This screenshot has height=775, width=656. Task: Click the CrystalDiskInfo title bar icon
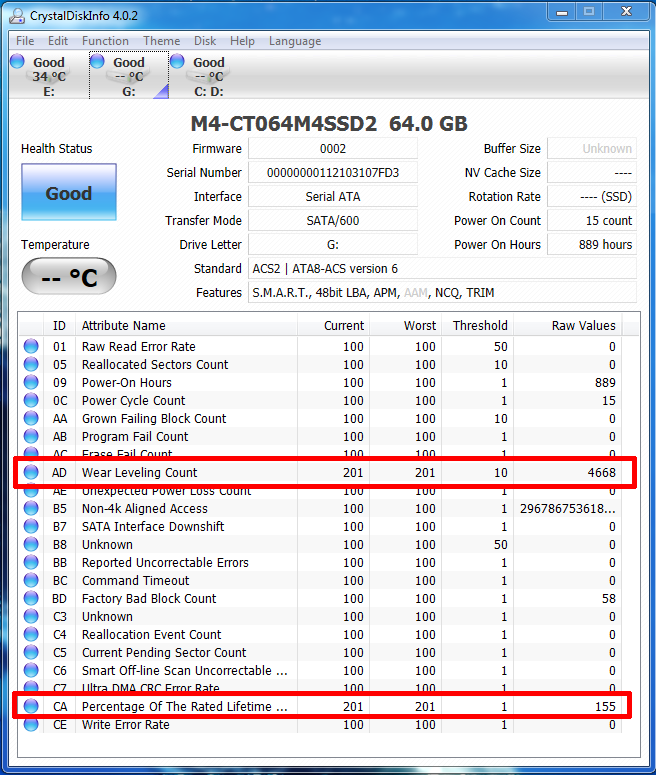(17, 15)
